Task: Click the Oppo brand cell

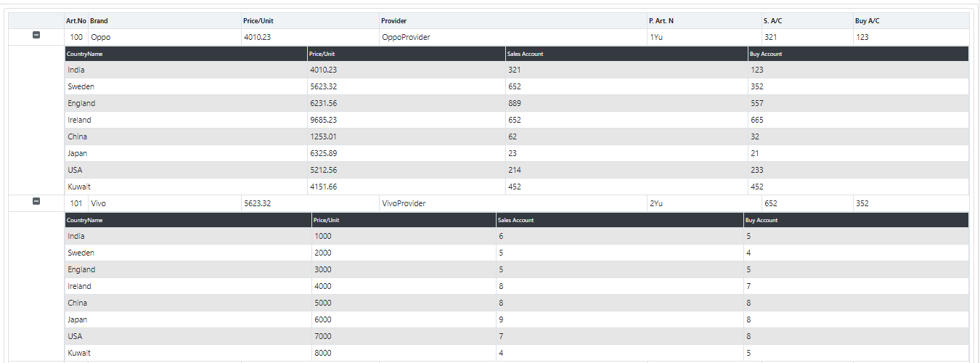Action: (101, 37)
